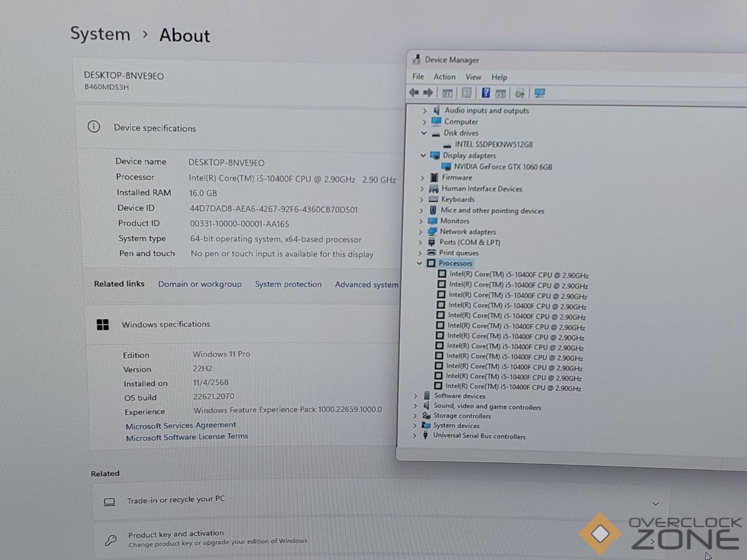Click the Windows Feature Experience Pack text
Screen dimensions: 747x560
[288, 409]
